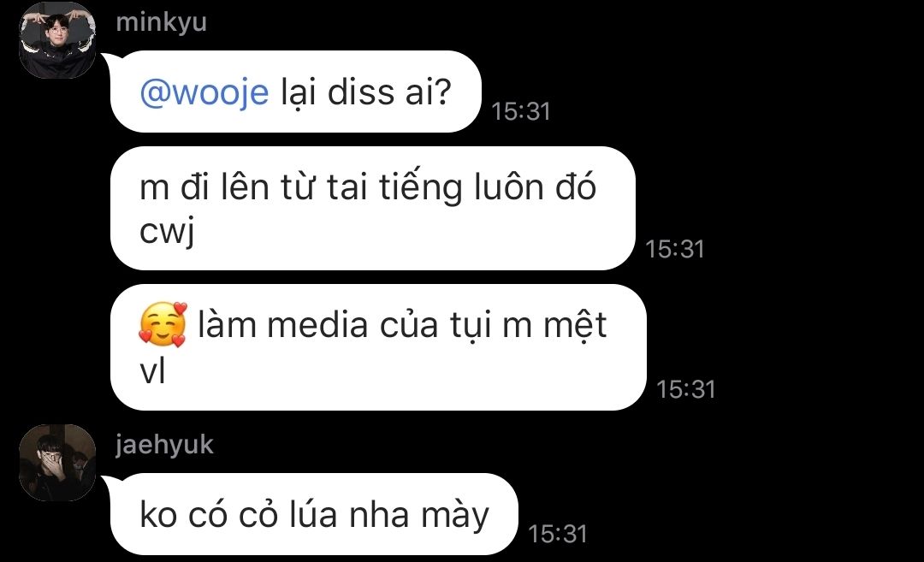Viewport: 924px width, 562px height.
Task: Click the word "cwj" in second message
Action: tap(167, 232)
